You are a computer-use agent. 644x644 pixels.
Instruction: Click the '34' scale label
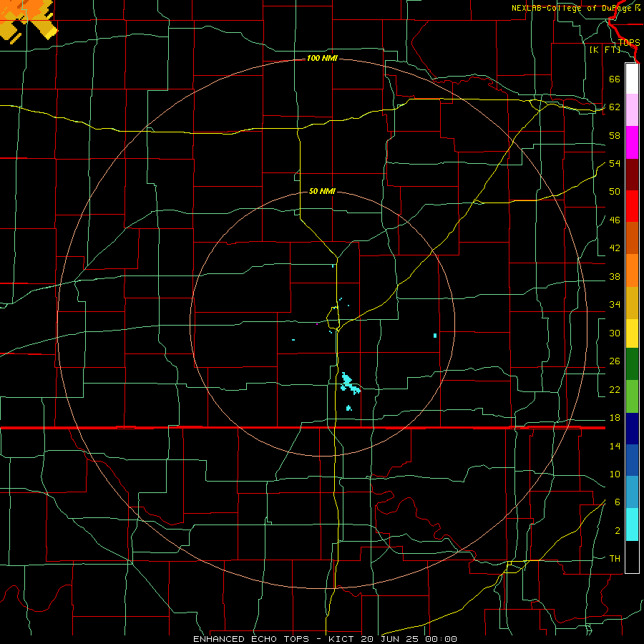[x=615, y=305]
